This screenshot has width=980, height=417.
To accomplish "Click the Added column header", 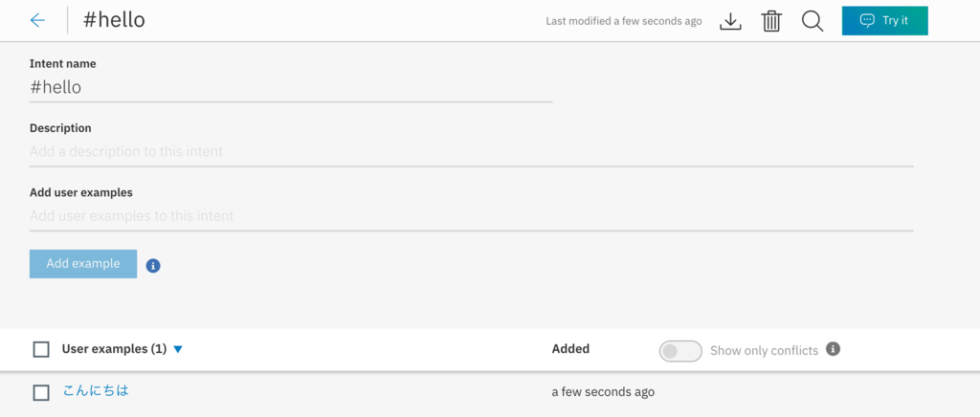I will (570, 349).
